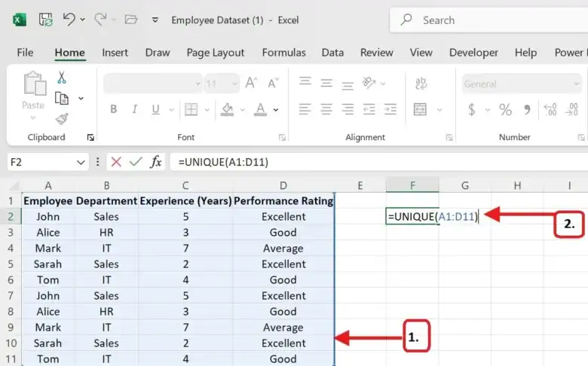Confirm the formula with the checkmark
The width and height of the screenshot is (588, 366).
(136, 162)
